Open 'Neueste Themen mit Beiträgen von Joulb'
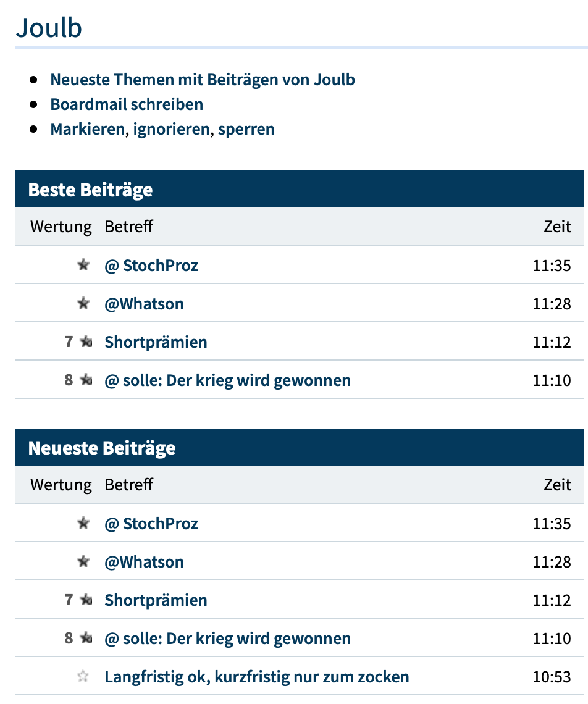The width and height of the screenshot is (588, 704). (x=203, y=79)
